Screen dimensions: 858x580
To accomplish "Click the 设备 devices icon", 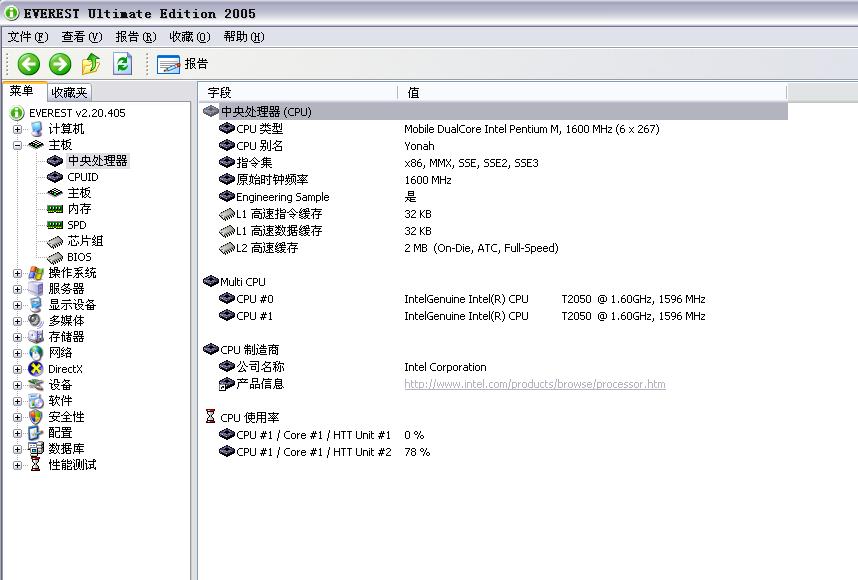I will coord(36,385).
